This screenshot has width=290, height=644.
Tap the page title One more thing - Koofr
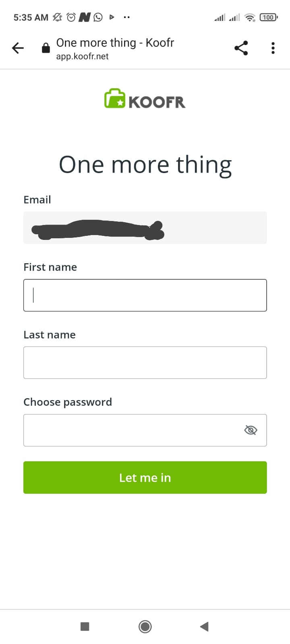(115, 43)
